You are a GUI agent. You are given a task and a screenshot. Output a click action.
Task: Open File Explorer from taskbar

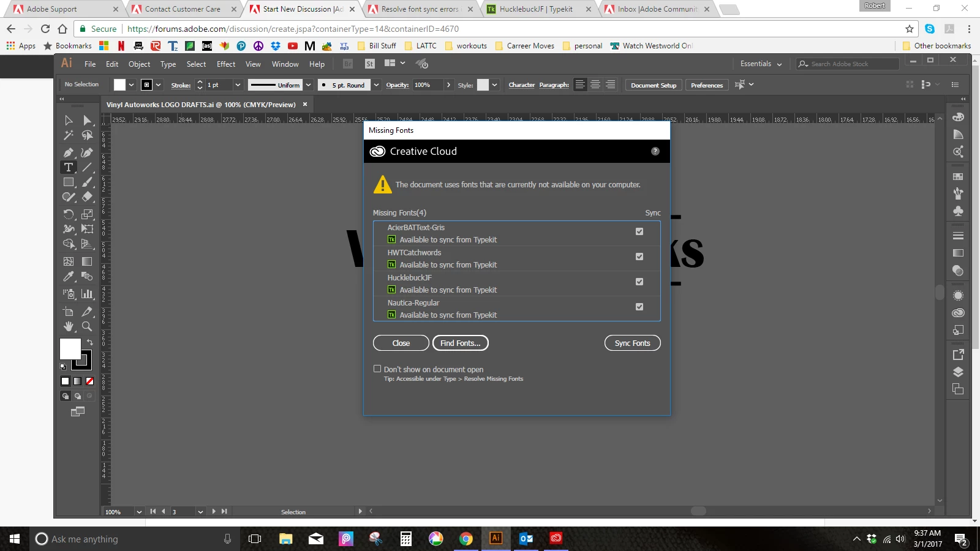point(285,539)
